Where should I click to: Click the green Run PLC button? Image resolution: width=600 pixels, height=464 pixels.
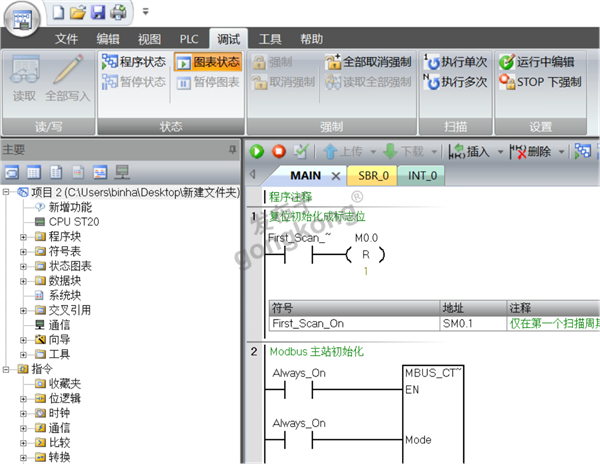(x=257, y=151)
